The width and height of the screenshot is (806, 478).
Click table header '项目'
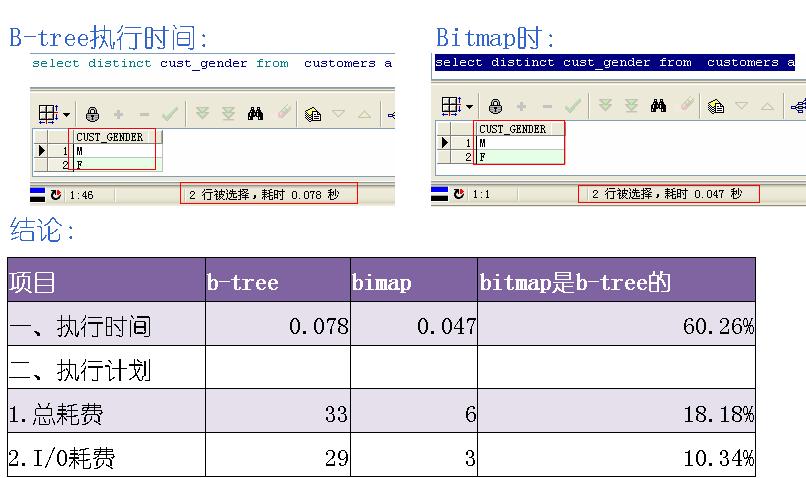tap(32, 283)
